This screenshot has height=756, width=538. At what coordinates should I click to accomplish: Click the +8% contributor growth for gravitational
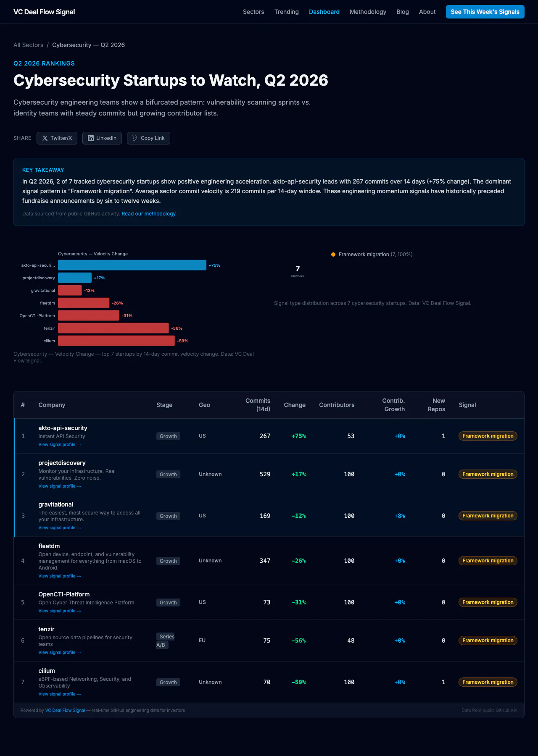(400, 516)
